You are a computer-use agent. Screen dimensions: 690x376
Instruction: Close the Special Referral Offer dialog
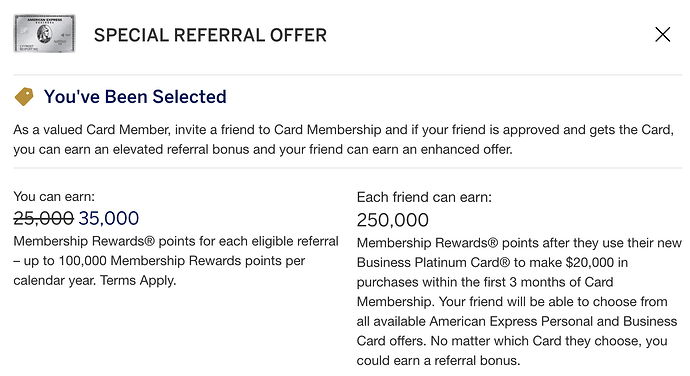pos(662,34)
